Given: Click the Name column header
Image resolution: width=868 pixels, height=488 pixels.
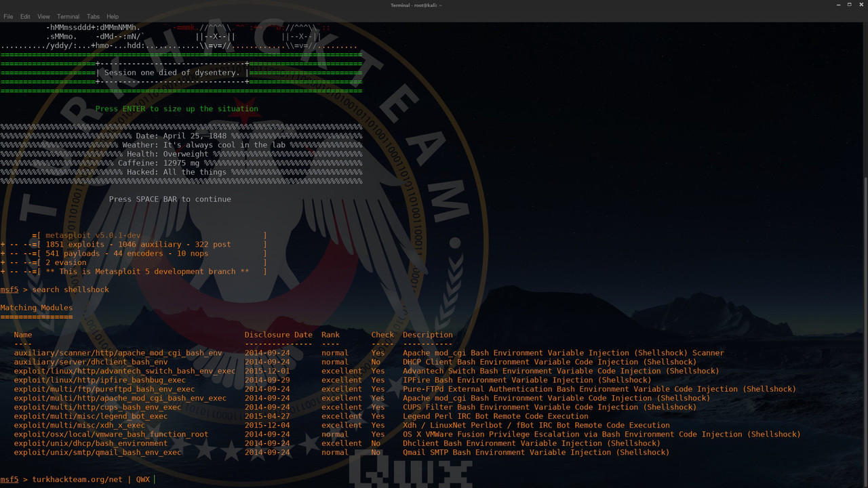Looking at the screenshot, I should tap(23, 335).
